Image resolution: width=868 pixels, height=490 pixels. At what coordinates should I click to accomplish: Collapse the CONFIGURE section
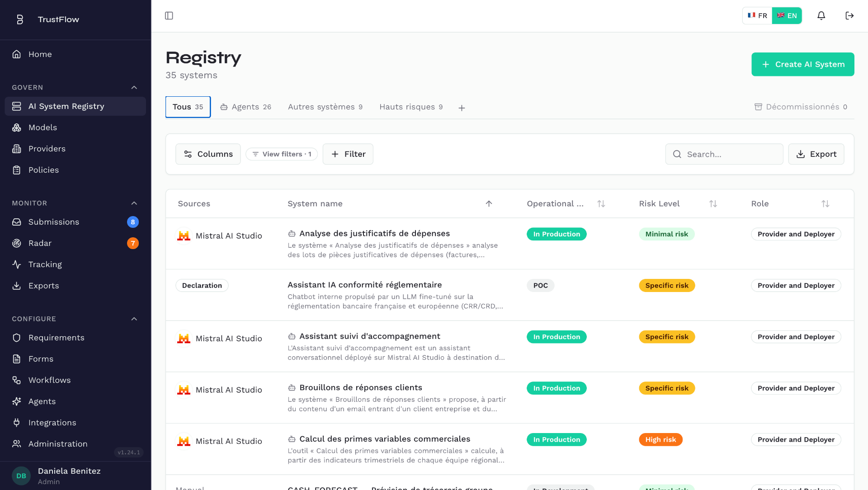click(x=134, y=319)
